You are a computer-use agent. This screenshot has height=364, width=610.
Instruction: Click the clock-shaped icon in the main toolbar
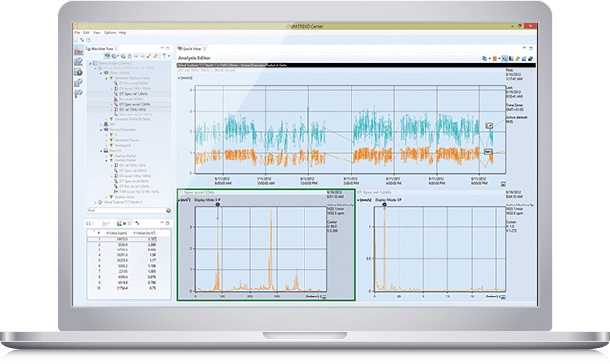(x=89, y=40)
